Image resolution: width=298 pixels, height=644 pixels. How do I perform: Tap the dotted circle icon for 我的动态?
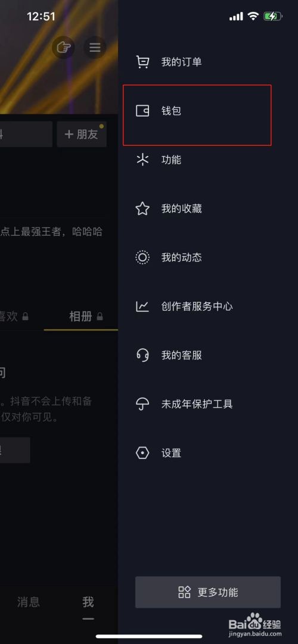(x=142, y=258)
